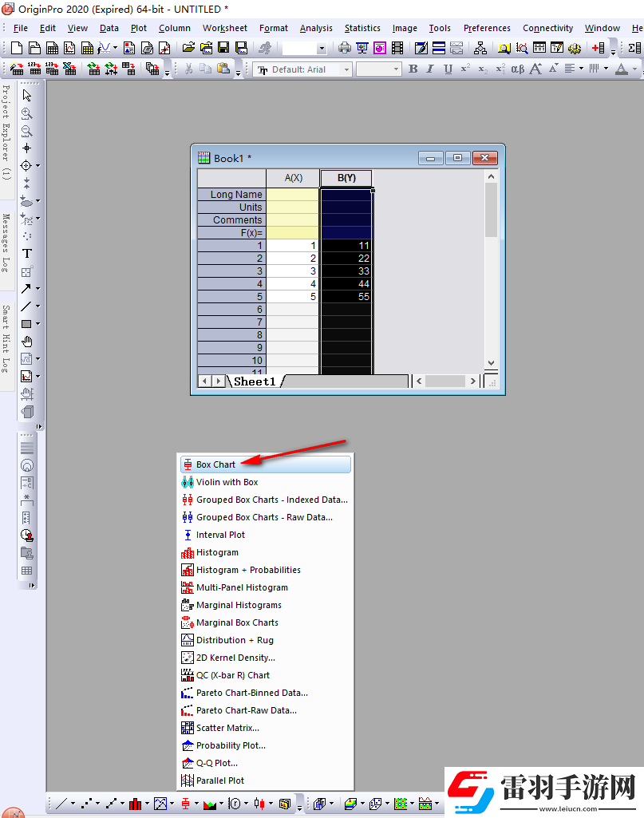Click the Print icon in the toolbar
The height and width of the screenshot is (818, 644).
345,49
